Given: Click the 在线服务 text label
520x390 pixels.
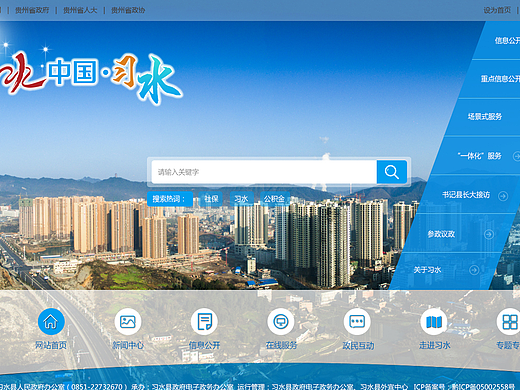Looking at the screenshot, I should coord(281,345).
